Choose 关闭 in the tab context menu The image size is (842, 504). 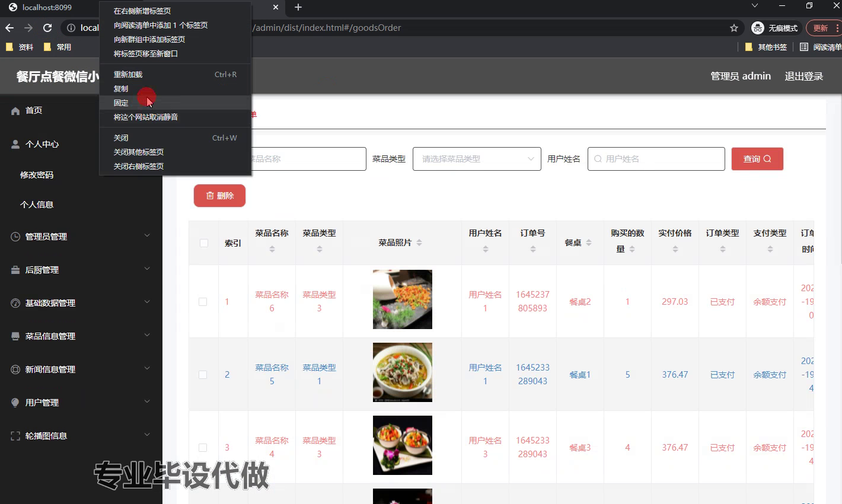(x=176, y=138)
